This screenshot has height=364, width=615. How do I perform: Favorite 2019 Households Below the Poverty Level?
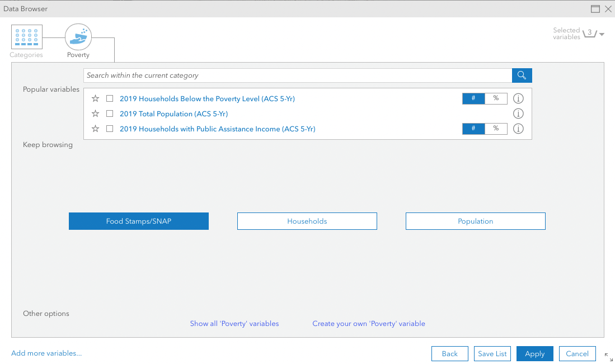[x=95, y=98]
